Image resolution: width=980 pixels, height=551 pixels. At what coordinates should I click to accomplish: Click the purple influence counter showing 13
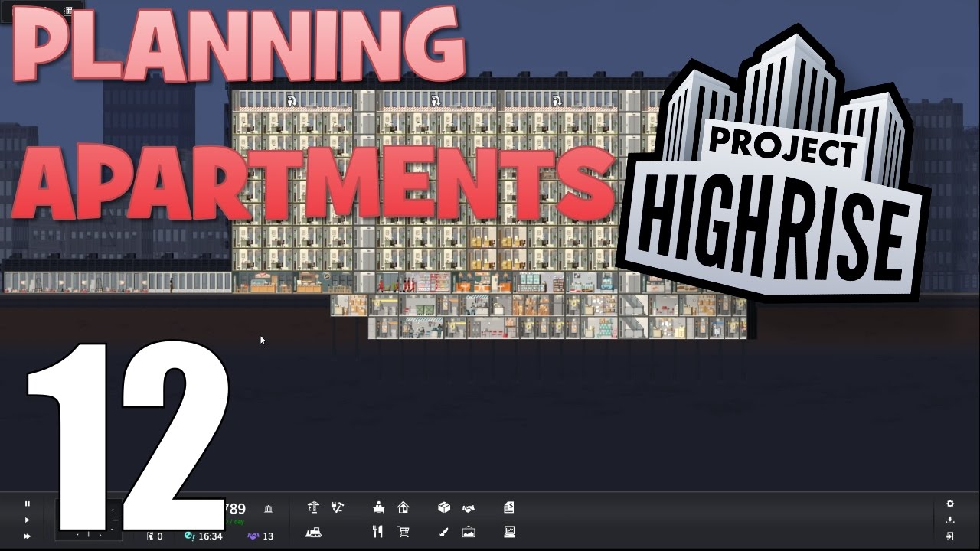[260, 536]
